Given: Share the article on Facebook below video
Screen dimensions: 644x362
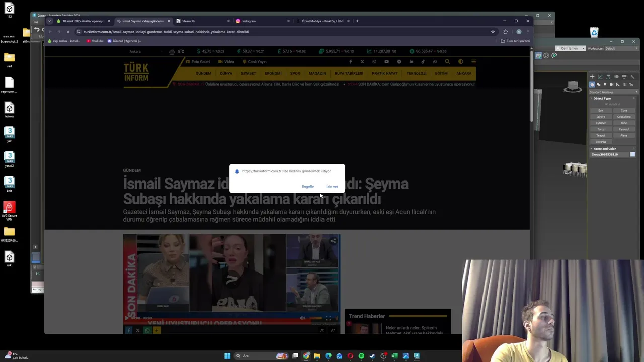Looking at the screenshot, I should pyautogui.click(x=128, y=330).
